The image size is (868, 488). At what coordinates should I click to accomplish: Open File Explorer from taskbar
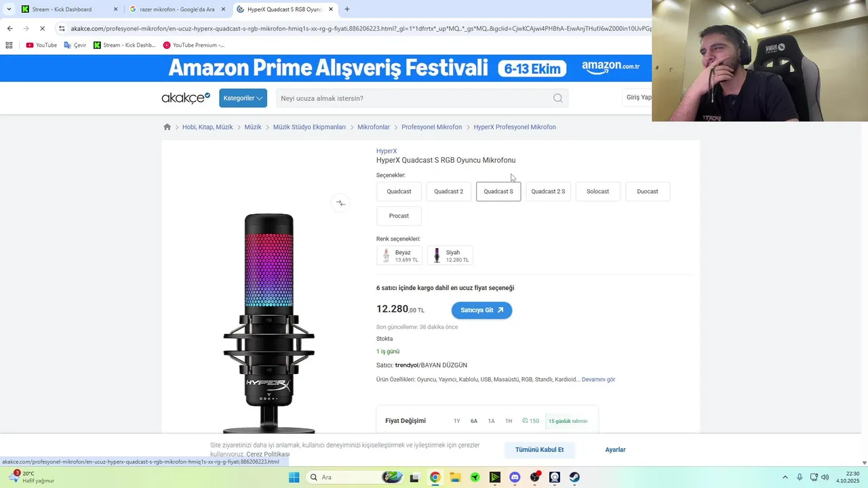click(455, 477)
